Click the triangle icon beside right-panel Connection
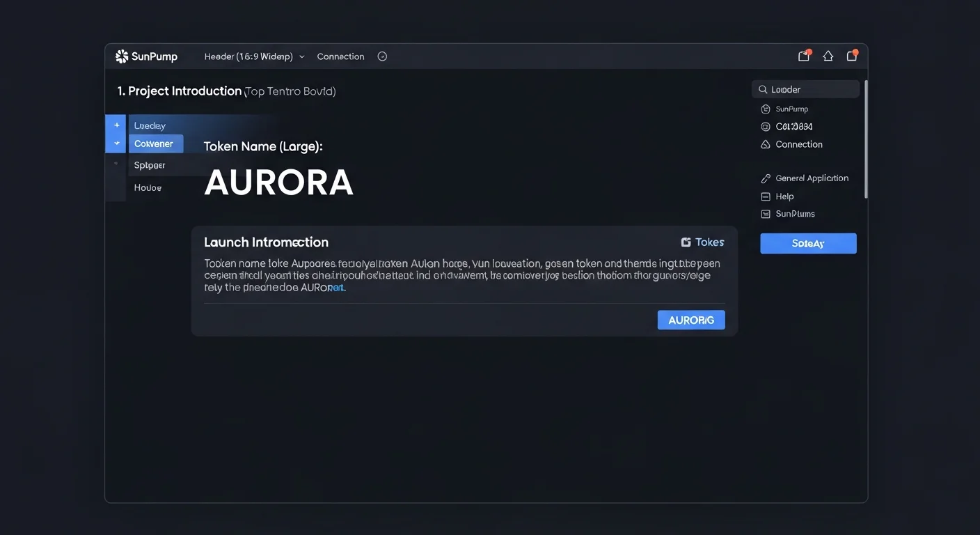Screen dimensions: 980x535 coord(766,144)
